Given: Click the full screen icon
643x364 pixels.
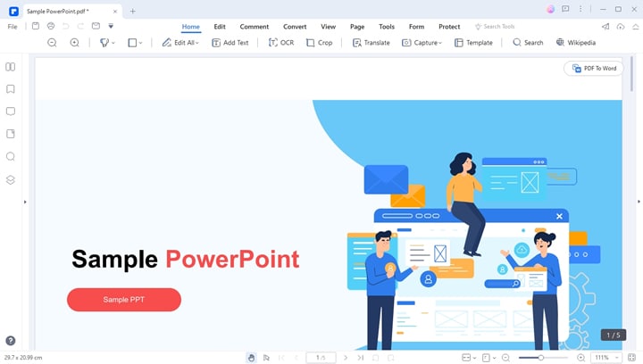Looking at the screenshot, I should (631, 358).
